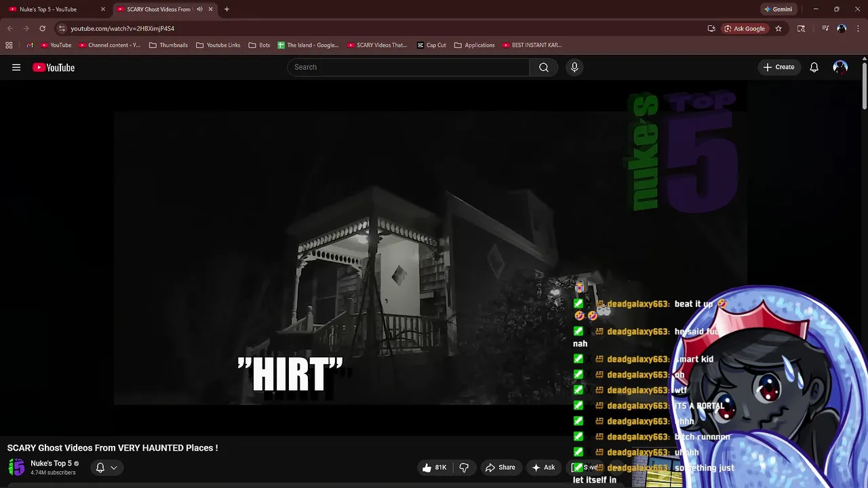Click into the YouTube Search field
The width and height of the screenshot is (868, 488).
tap(409, 67)
